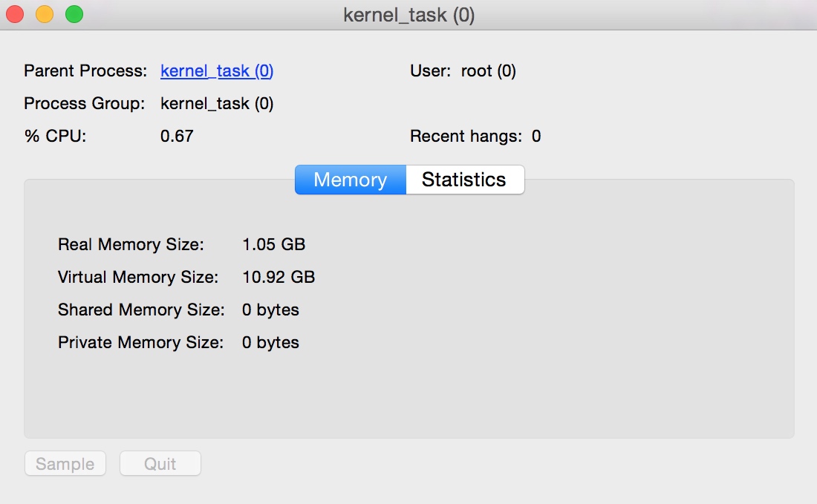Click the % CPU value 0.67
Screen dimensions: 817x504
click(x=178, y=136)
